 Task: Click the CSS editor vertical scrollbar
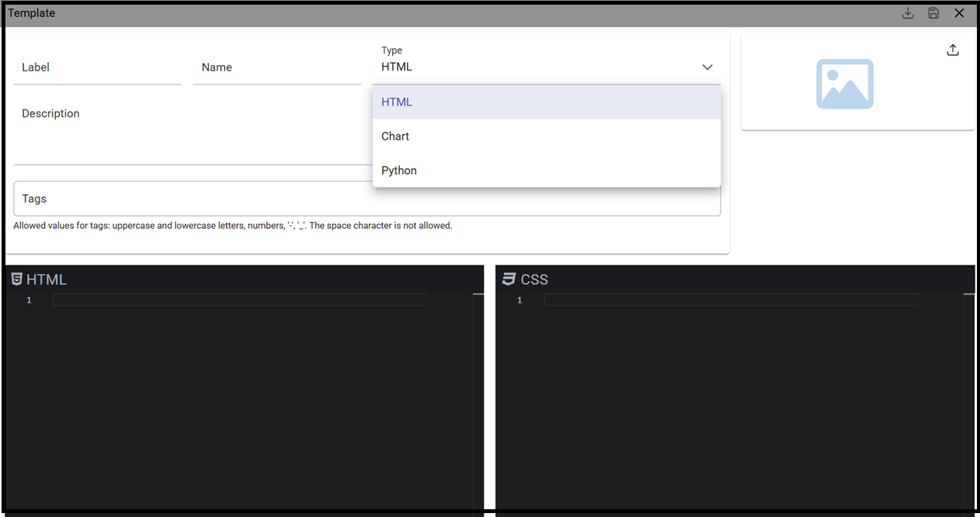[x=969, y=402]
